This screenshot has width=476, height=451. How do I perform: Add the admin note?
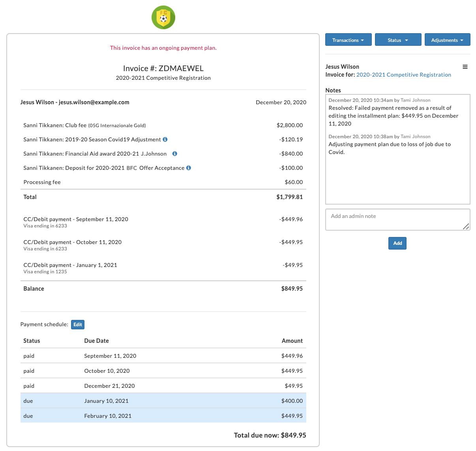click(x=397, y=243)
